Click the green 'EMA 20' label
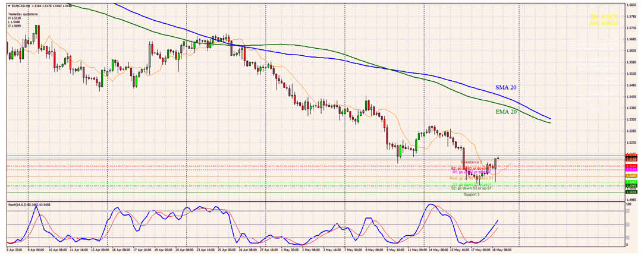The width and height of the screenshot is (644, 256). 505,111
